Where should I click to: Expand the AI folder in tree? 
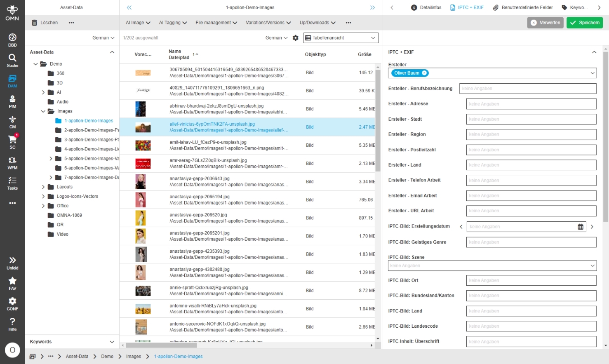(x=43, y=92)
